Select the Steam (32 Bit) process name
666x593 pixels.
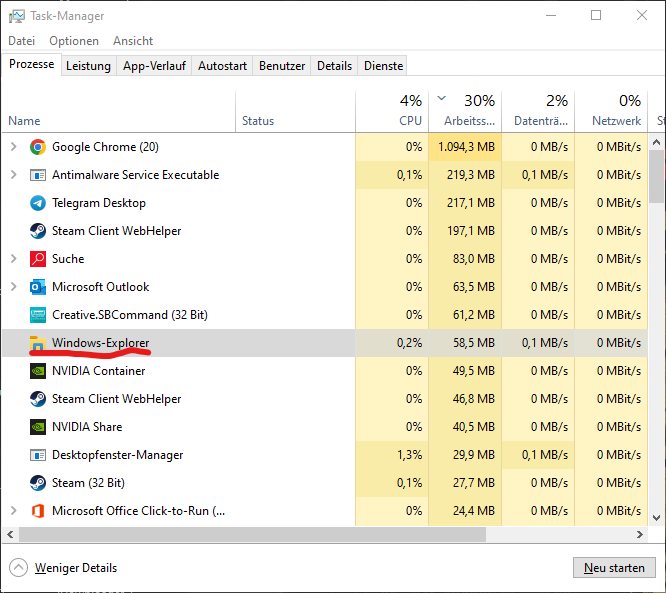click(88, 483)
